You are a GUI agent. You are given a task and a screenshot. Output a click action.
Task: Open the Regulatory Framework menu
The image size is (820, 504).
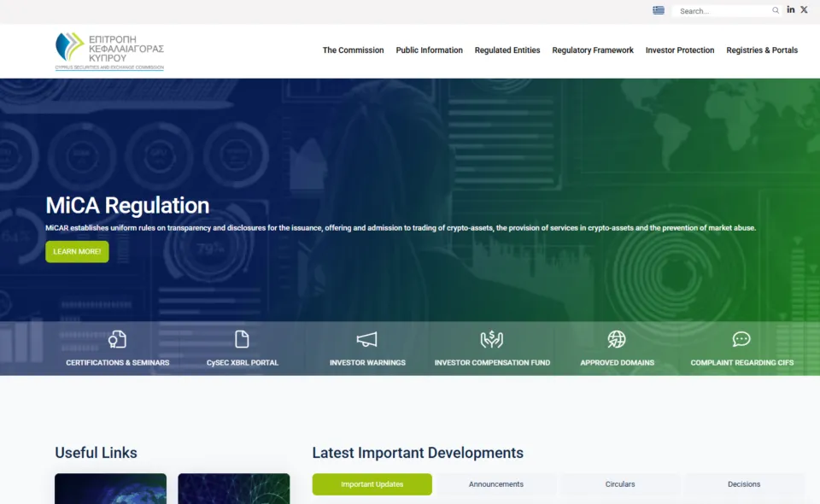click(593, 50)
